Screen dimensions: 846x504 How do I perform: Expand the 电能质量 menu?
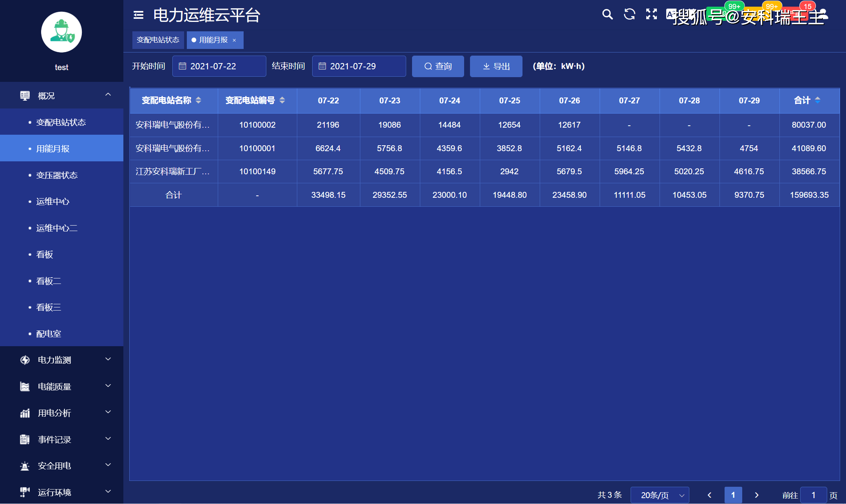point(108,386)
